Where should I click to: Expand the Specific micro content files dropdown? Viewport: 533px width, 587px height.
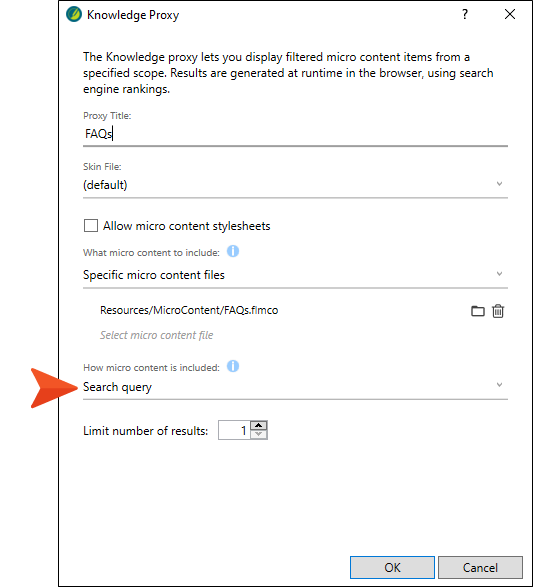295,275
